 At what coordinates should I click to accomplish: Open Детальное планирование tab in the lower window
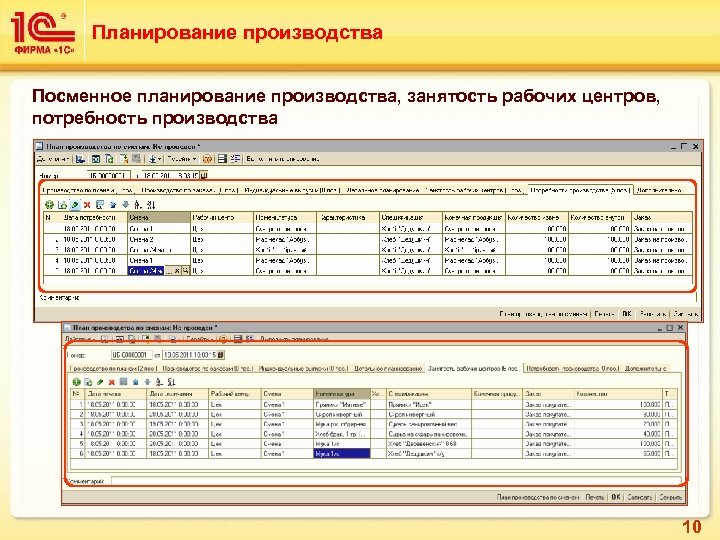click(x=388, y=368)
